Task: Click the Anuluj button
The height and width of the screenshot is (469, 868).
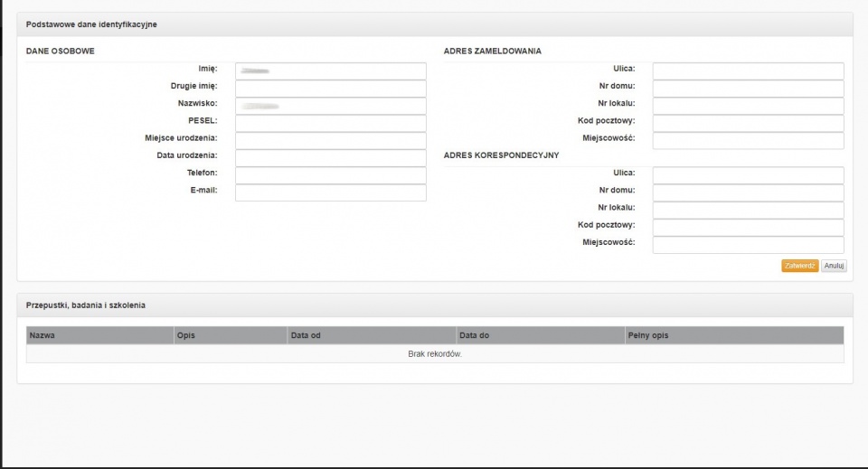Action: coord(834,266)
